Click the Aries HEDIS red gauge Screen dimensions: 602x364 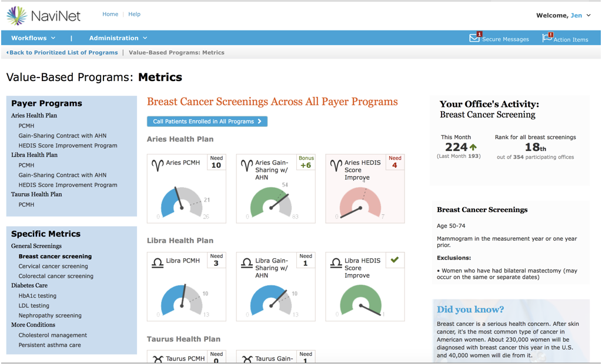coord(360,203)
